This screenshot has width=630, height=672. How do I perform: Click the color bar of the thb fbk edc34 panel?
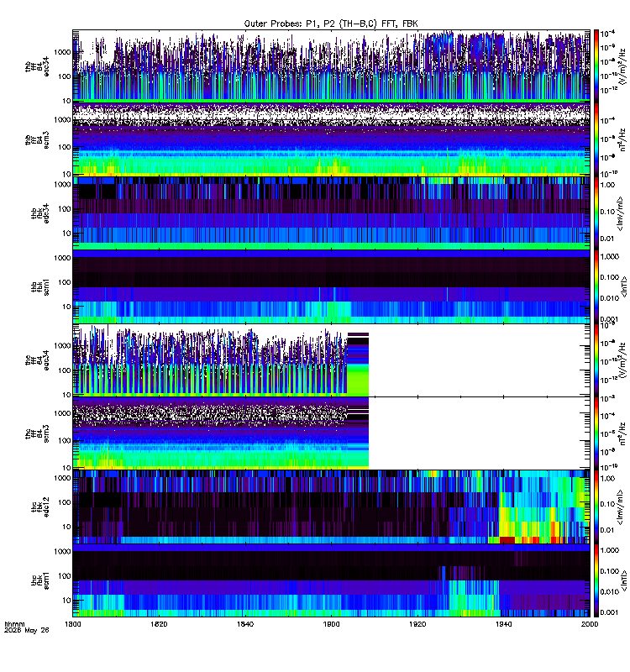coord(596,213)
